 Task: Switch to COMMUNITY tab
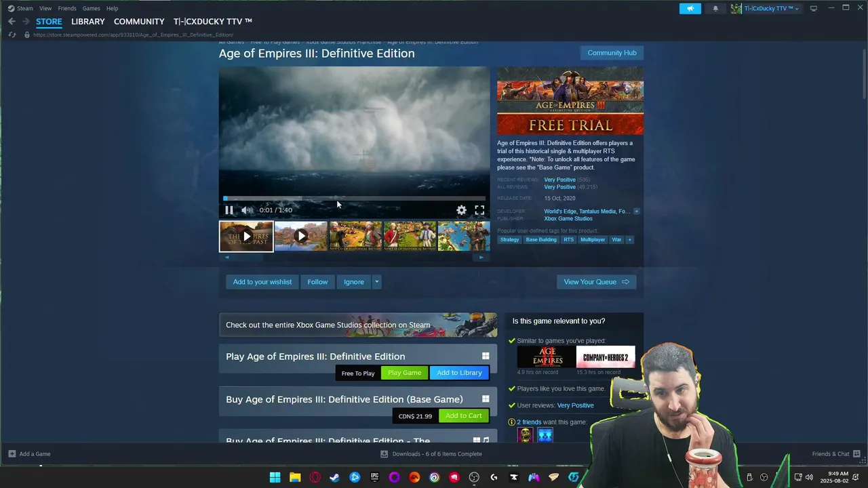coord(139,22)
